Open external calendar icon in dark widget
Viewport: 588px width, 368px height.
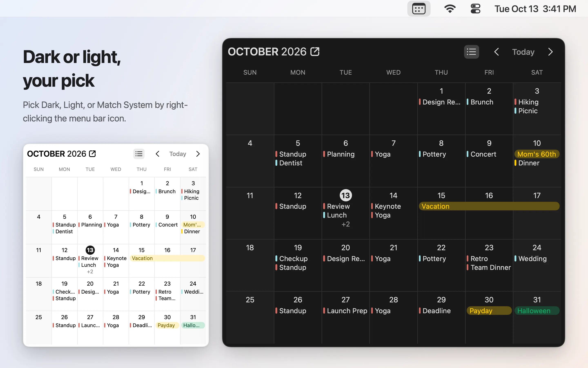tap(315, 52)
